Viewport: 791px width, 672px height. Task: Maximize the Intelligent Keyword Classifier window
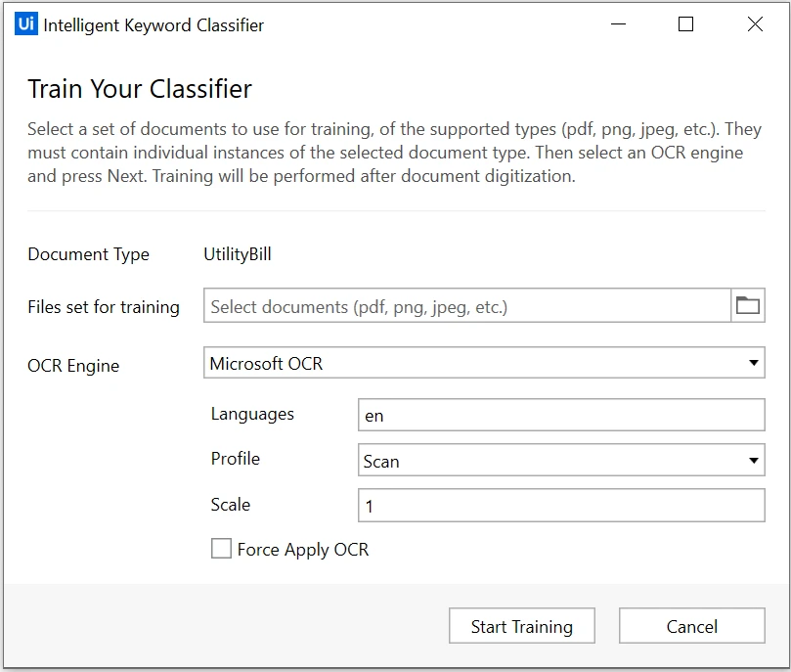point(685,23)
